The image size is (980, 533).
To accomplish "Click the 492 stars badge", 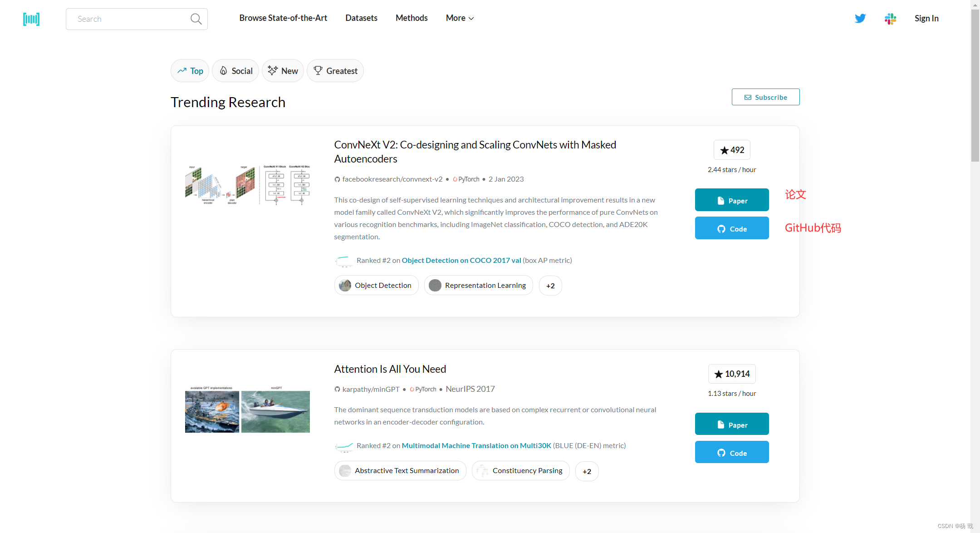I will tap(732, 150).
